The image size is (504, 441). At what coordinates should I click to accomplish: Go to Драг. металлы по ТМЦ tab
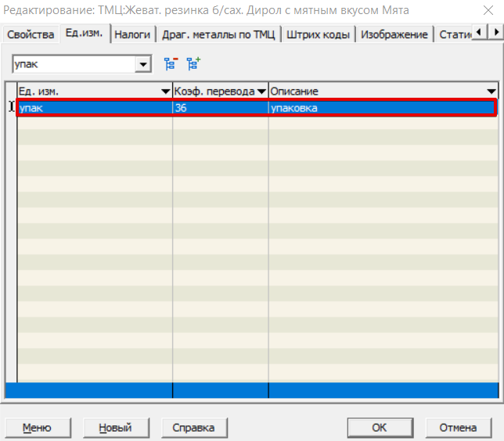pos(218,34)
